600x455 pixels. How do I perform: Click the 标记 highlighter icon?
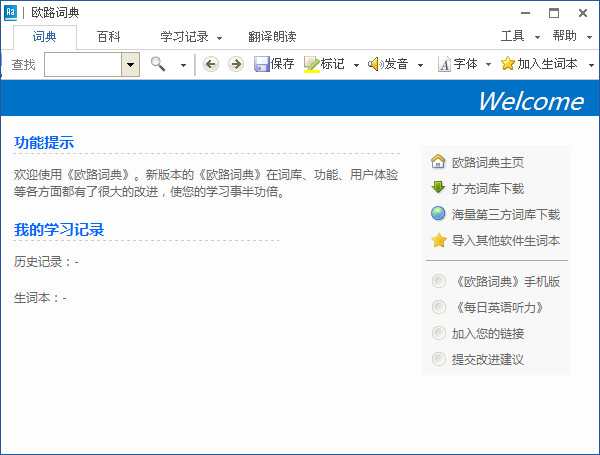[311, 64]
